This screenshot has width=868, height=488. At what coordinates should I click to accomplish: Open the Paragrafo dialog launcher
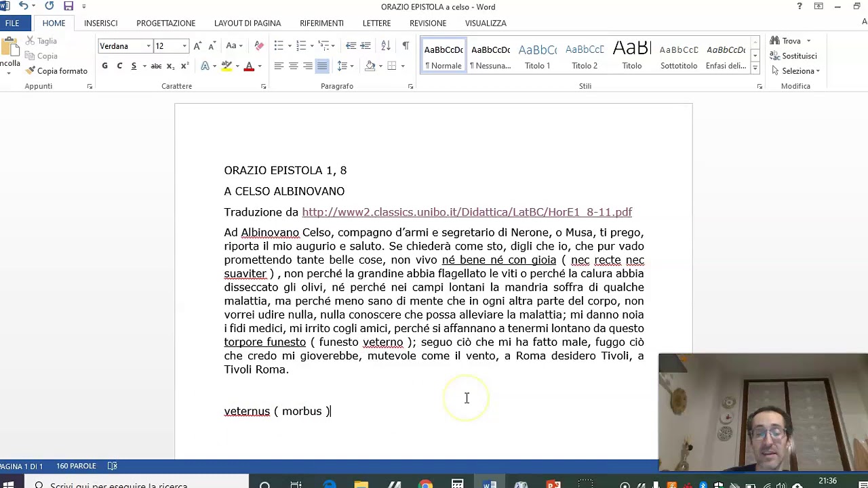pos(410,87)
